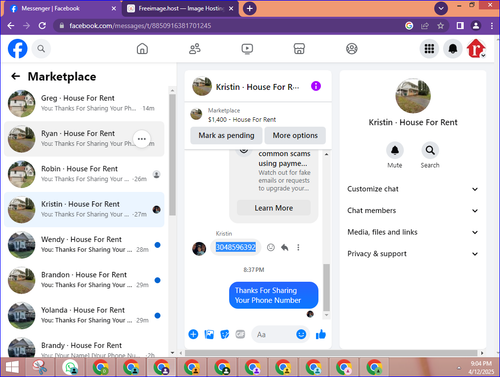Open more actions plus icon in composer
The height and width of the screenshot is (377, 500).
point(193,334)
